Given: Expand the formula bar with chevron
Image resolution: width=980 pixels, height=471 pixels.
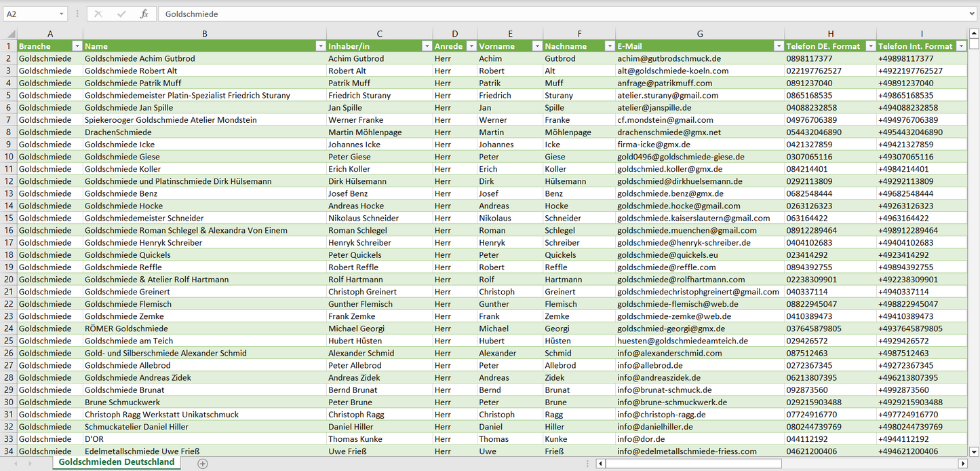Looking at the screenshot, I should (x=973, y=14).
